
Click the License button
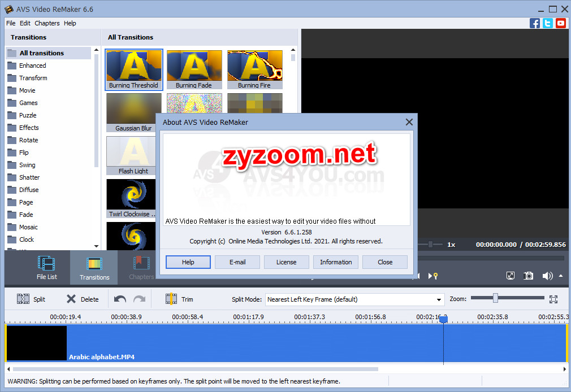[x=286, y=262]
